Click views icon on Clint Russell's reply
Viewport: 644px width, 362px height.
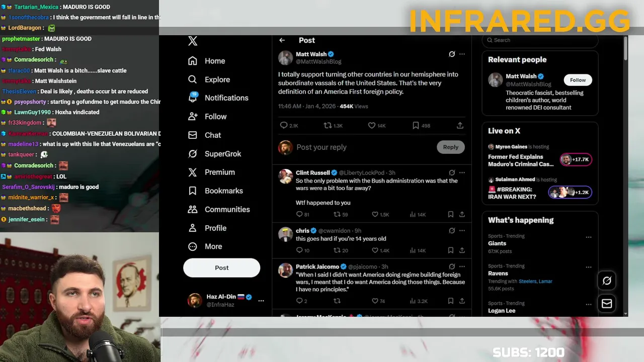(413, 214)
